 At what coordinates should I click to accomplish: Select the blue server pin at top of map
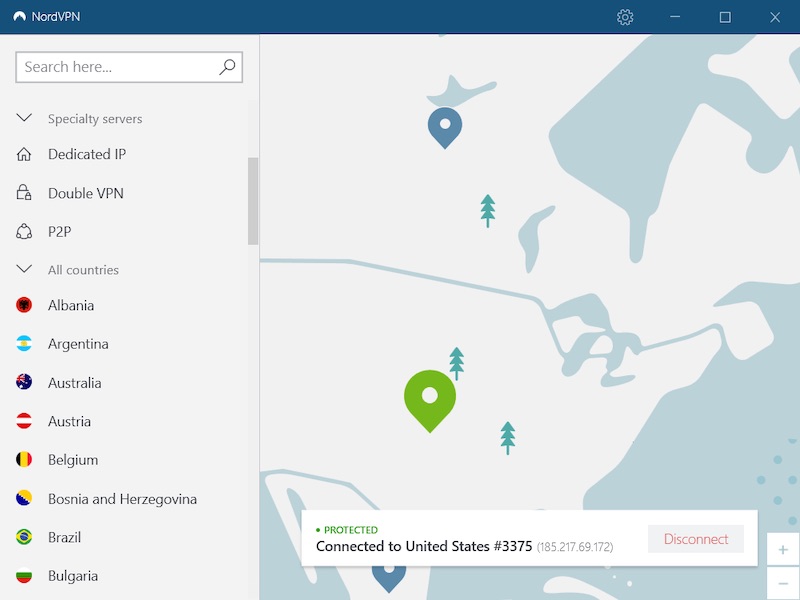pyautogui.click(x=445, y=126)
